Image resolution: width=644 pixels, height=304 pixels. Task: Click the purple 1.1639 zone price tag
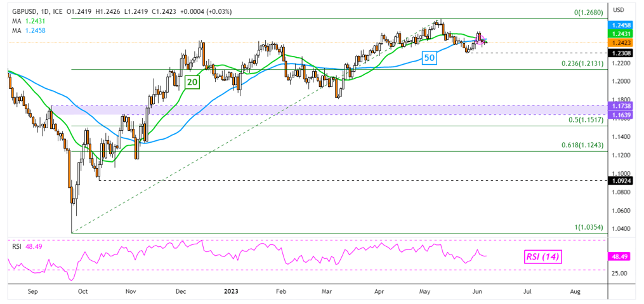[x=621, y=114]
